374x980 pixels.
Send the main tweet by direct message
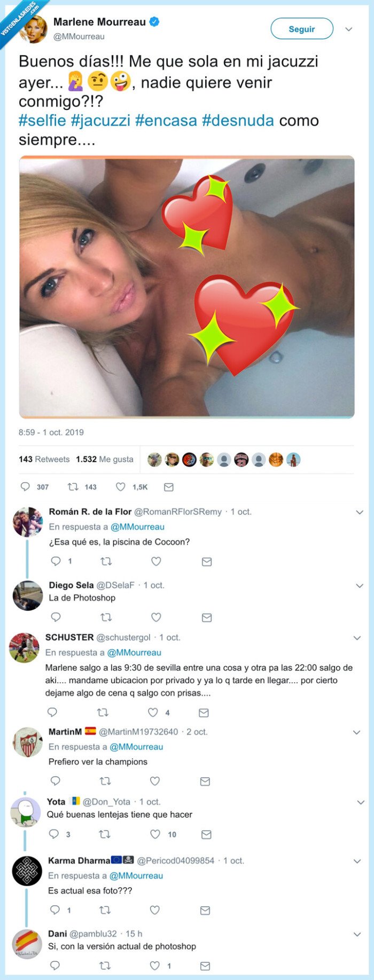(169, 487)
